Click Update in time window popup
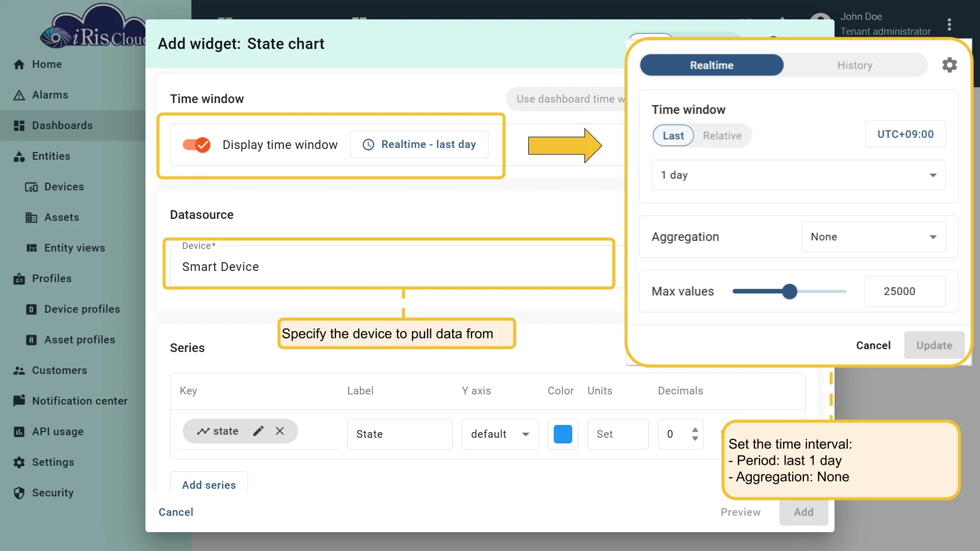This screenshot has width=980, height=551. coord(934,345)
